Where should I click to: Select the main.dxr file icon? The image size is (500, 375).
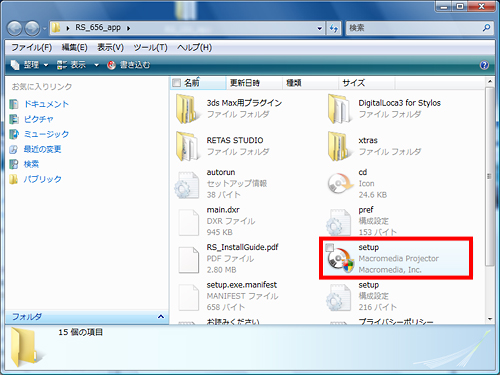coord(189,222)
